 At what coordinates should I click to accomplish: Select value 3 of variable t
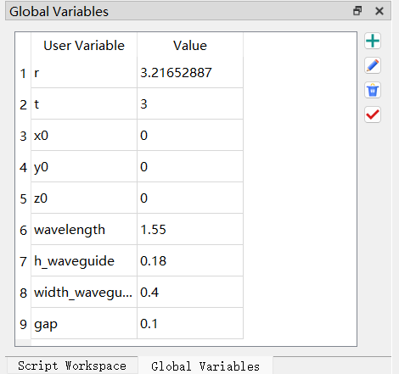point(190,104)
